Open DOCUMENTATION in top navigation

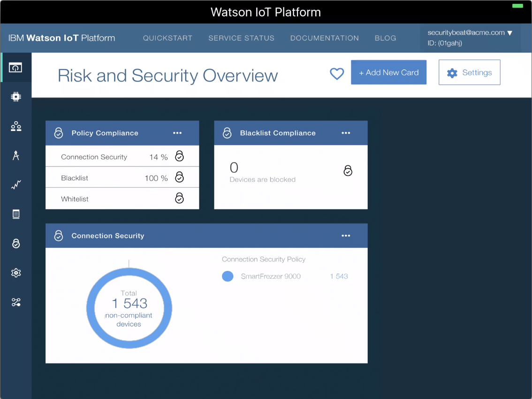point(324,38)
